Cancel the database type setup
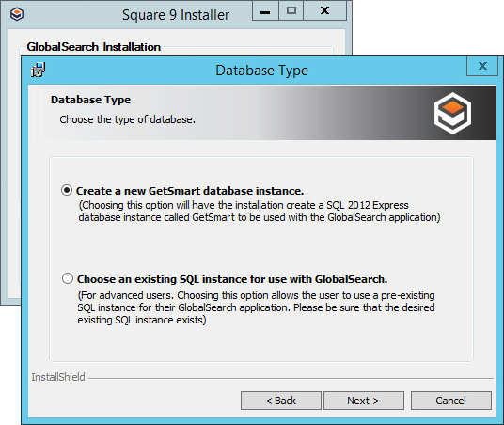 451,401
